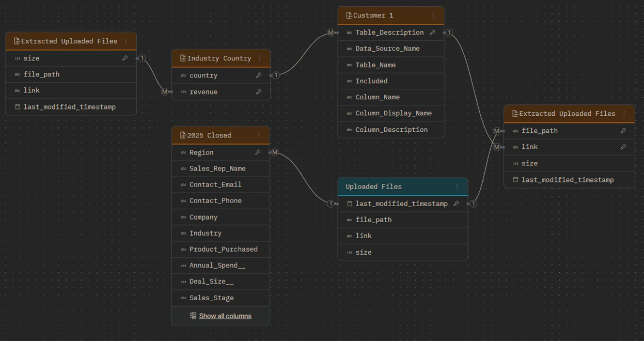Select the Company column in 2025 Closed
Screen dimensions: 644x341
tap(221, 217)
